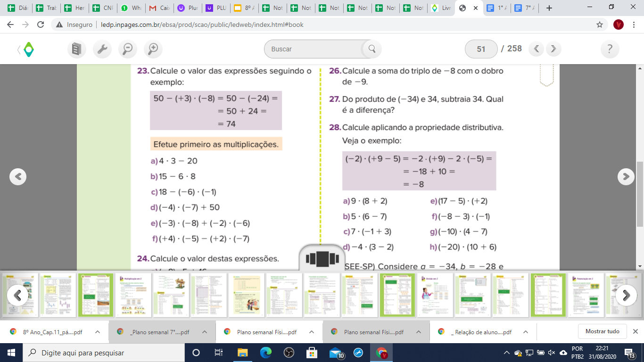Viewport: 644px width, 362px height.
Task: Click the page number field showing 51
Action: tap(481, 49)
